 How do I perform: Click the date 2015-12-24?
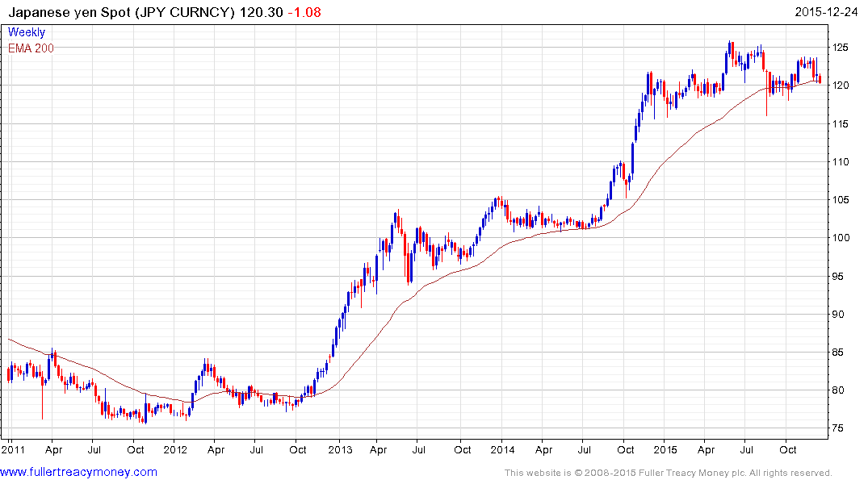click(825, 12)
